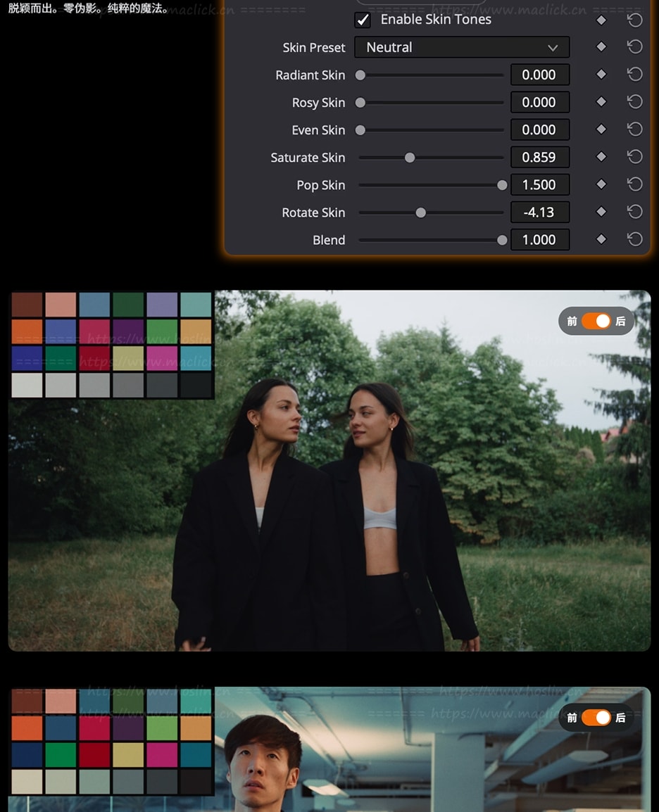Click the 'Pop Skin' label
The width and height of the screenshot is (659, 812).
[320, 185]
